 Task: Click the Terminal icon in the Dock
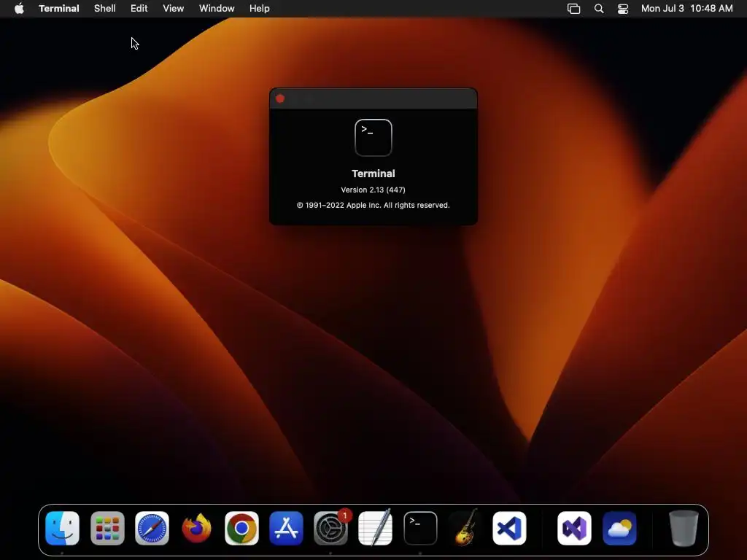[x=420, y=528]
